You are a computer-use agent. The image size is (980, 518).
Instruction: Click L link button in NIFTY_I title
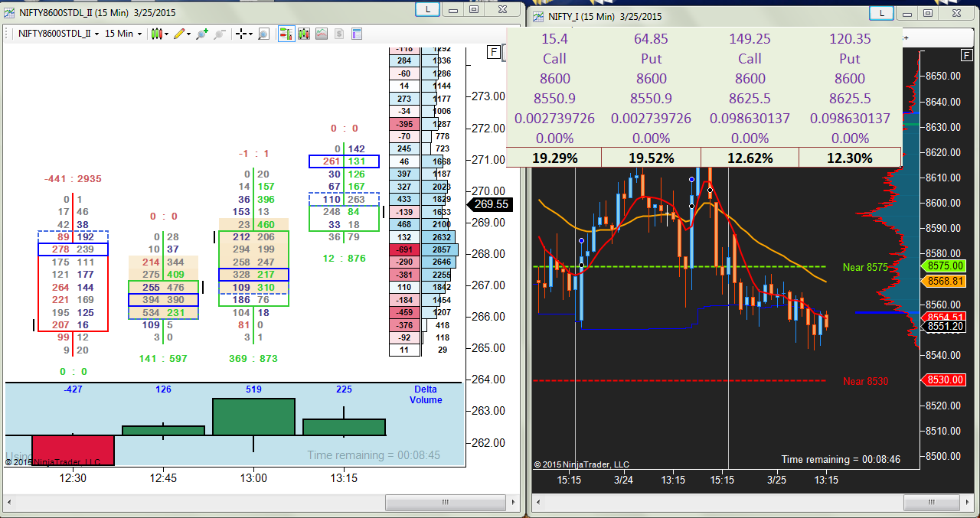click(882, 14)
